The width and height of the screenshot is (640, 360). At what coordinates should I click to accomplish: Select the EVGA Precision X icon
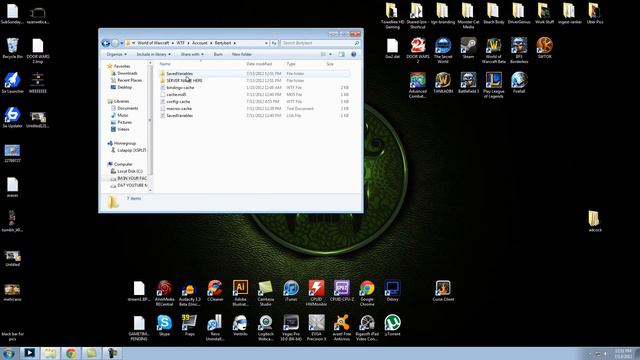[x=316, y=328]
